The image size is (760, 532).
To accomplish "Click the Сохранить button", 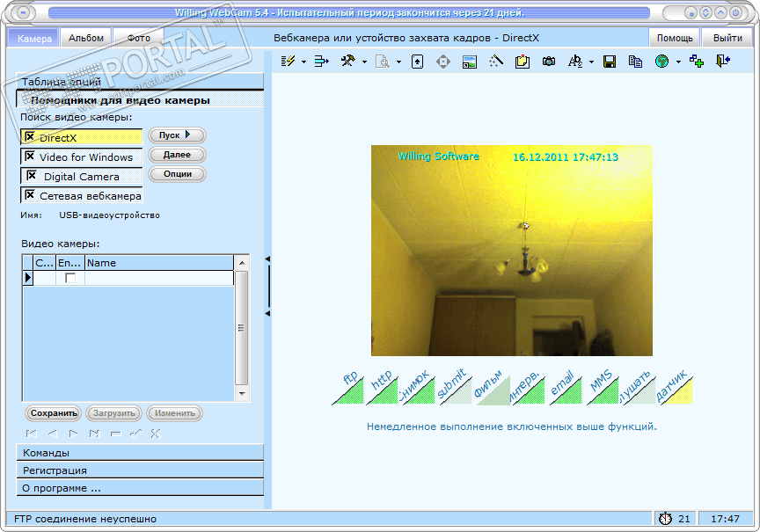I will pos(54,413).
